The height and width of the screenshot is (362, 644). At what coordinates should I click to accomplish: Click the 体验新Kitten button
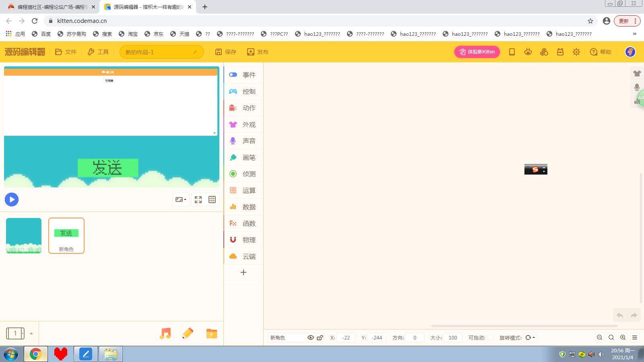(477, 52)
